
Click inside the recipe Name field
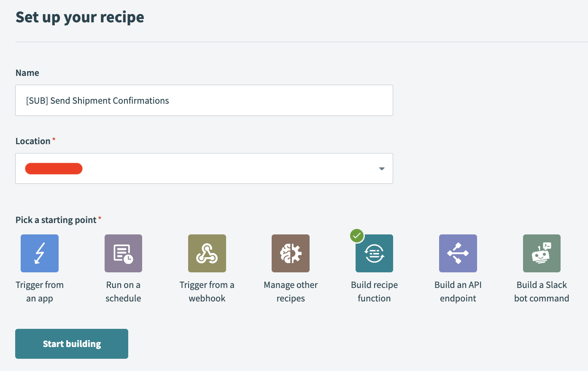point(204,100)
